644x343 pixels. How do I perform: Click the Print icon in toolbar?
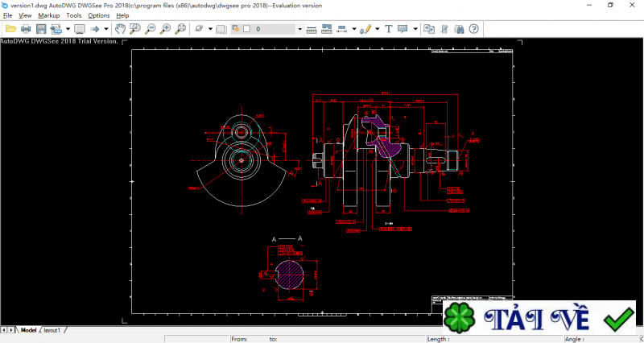(26, 29)
